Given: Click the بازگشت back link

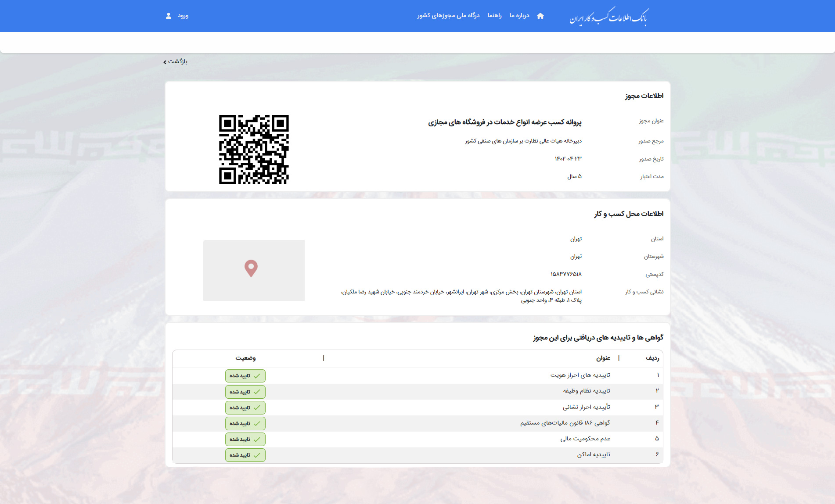Looking at the screenshot, I should point(178,61).
